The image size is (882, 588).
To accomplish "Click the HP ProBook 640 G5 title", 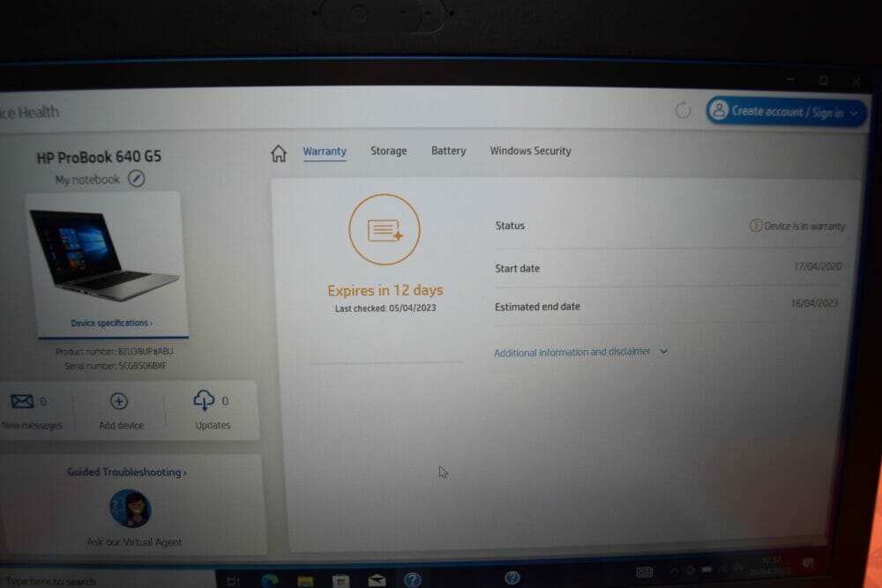I will pyautogui.click(x=99, y=157).
